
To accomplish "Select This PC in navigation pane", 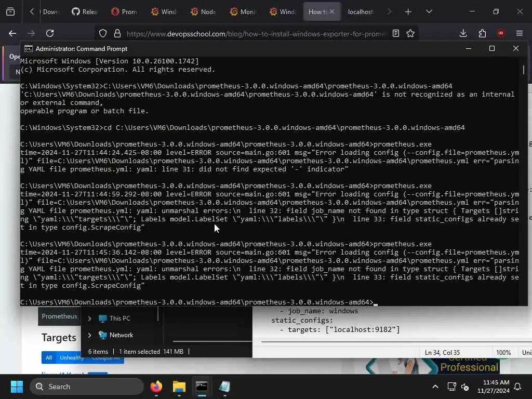I will (114, 318).
